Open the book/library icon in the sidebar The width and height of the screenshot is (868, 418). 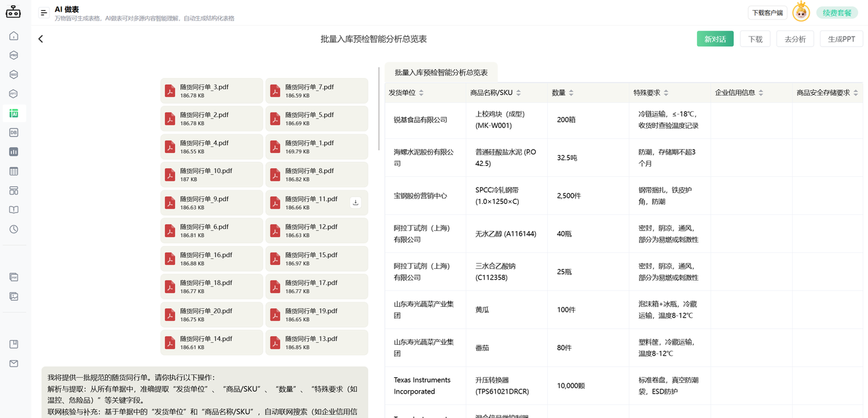pyautogui.click(x=14, y=210)
